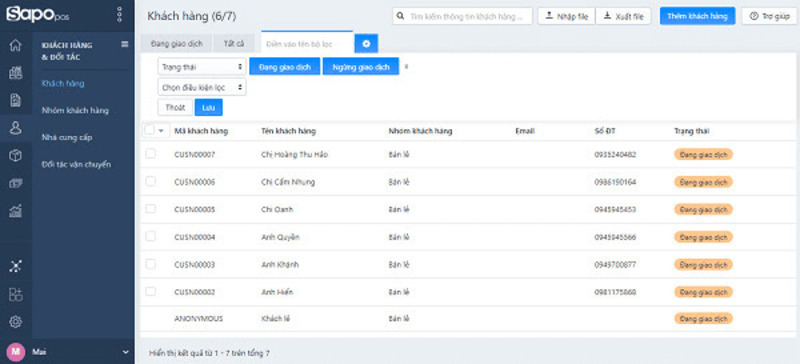Open the Trợ giúp help button
The image size is (800, 364).
(x=769, y=16)
